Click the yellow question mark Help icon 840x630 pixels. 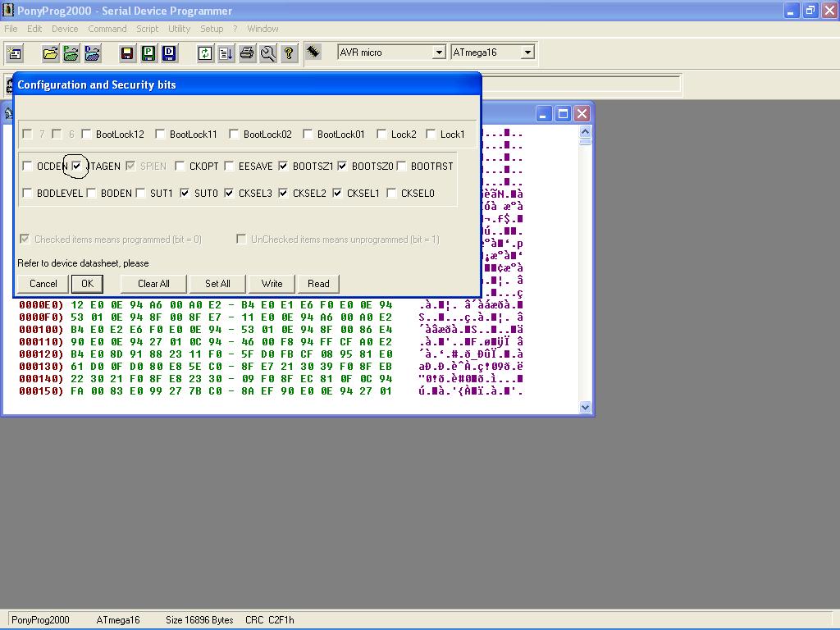(289, 53)
